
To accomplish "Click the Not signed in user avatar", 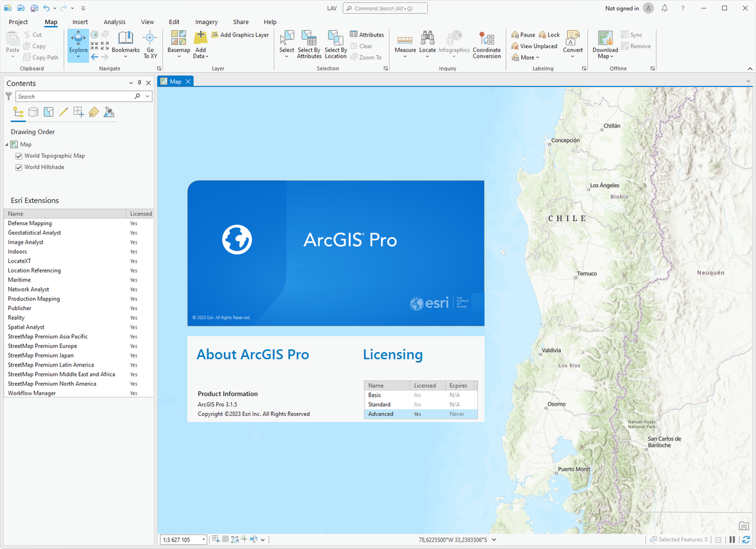I will (648, 8).
